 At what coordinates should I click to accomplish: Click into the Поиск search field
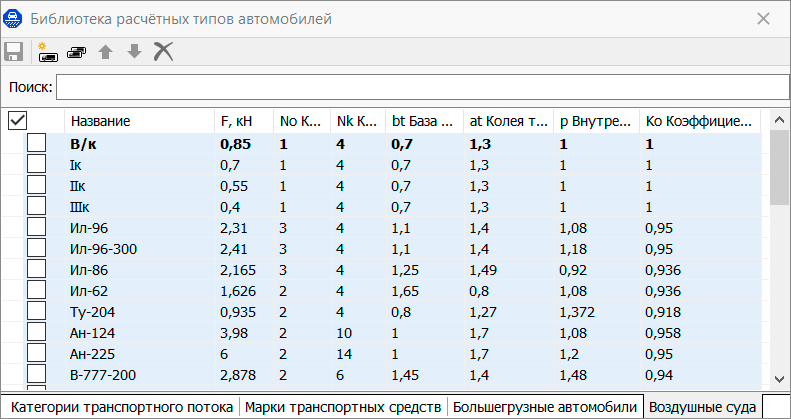coord(422,87)
